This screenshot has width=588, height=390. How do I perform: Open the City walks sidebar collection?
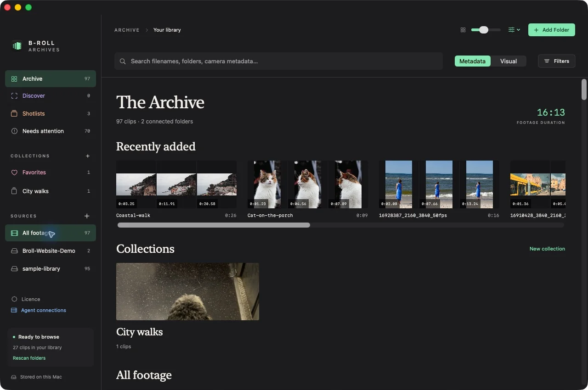(51, 191)
